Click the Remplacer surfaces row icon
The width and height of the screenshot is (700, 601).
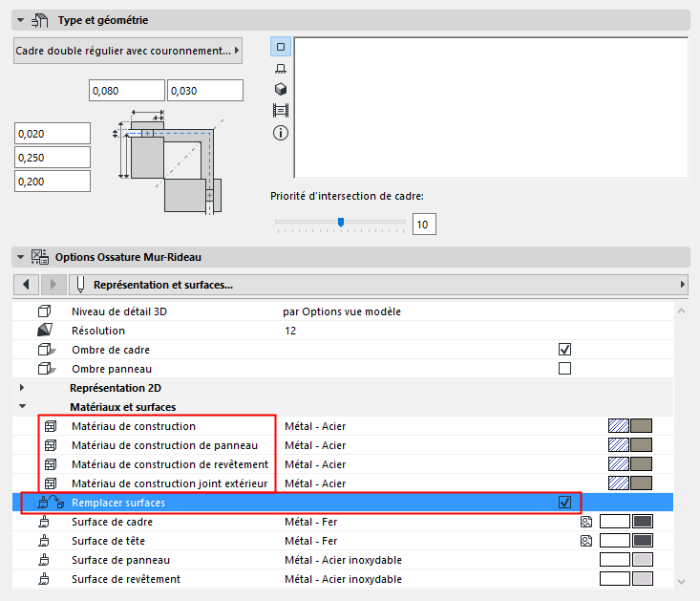[51, 503]
